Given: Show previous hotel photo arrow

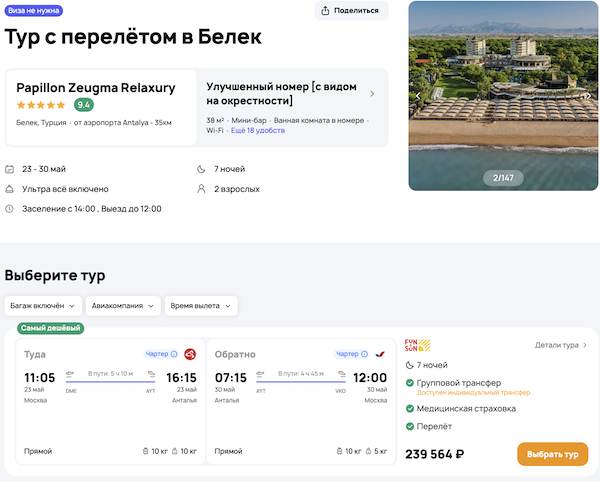Looking at the screenshot, I should pos(419,95).
